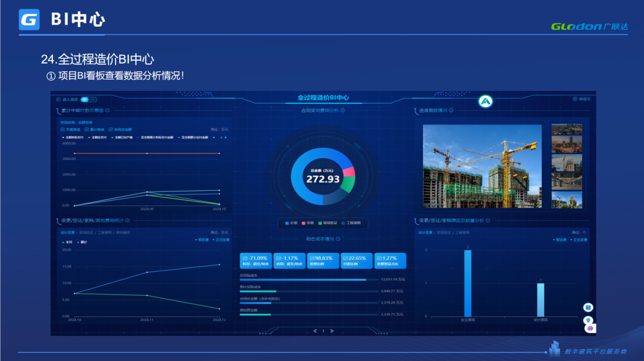Click info icon beside 合同变动费用分析
The width and height of the screenshot is (644, 361).
pos(343,110)
